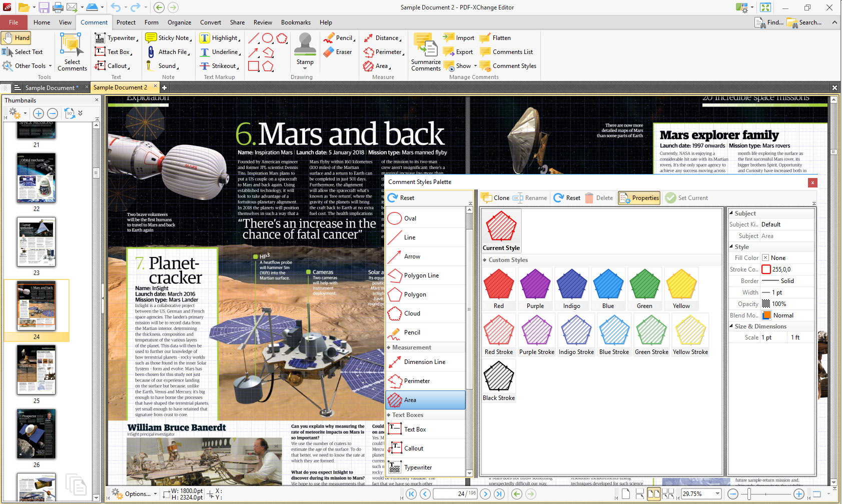Zoom in thumbnails with plus icon
The image size is (842, 504).
click(39, 113)
